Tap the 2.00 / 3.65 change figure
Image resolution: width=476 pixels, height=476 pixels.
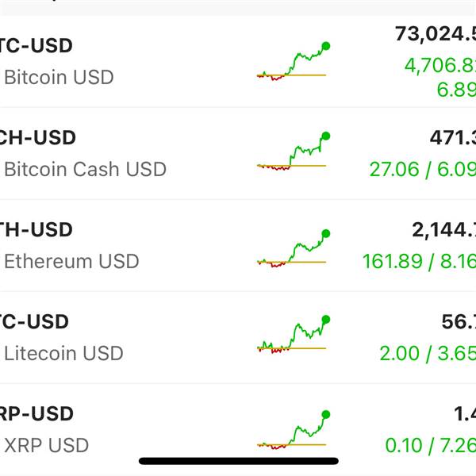427,353
